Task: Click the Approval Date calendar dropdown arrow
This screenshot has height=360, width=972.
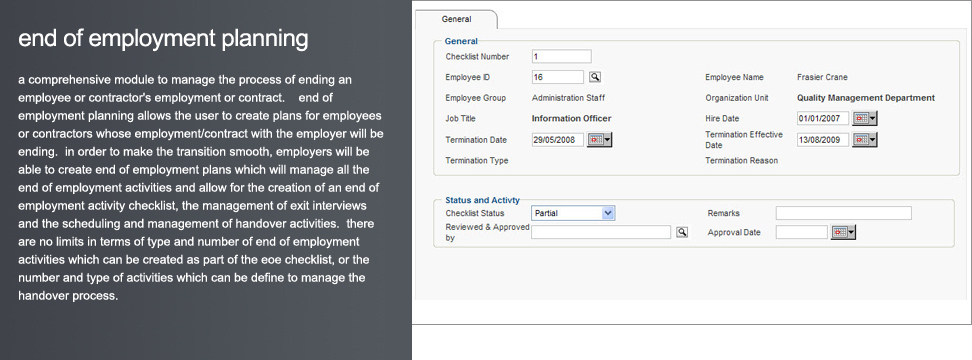Action: pos(851,232)
